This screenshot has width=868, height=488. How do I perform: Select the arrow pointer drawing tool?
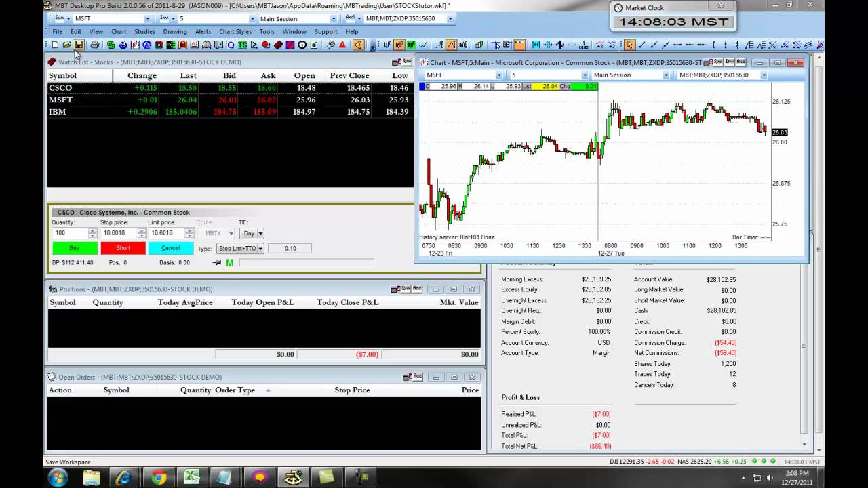[630, 45]
